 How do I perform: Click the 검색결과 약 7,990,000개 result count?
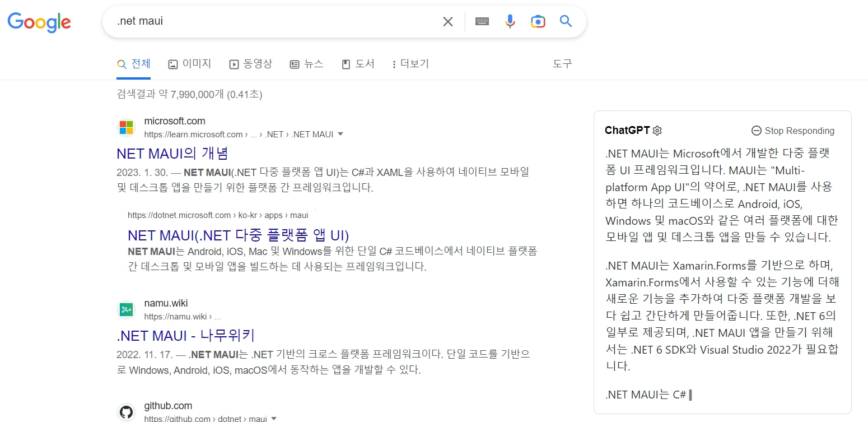[x=189, y=95]
